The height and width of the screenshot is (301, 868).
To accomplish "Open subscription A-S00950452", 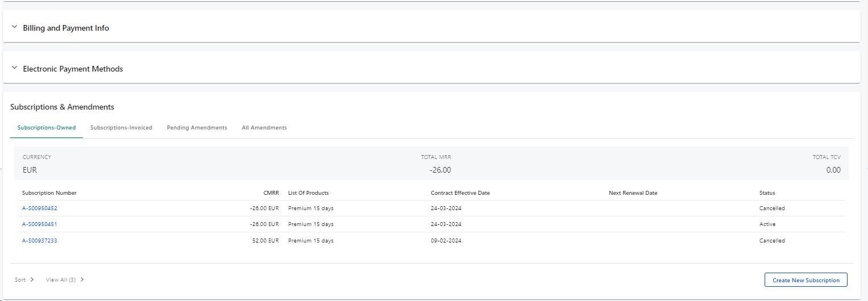I will pos(40,208).
